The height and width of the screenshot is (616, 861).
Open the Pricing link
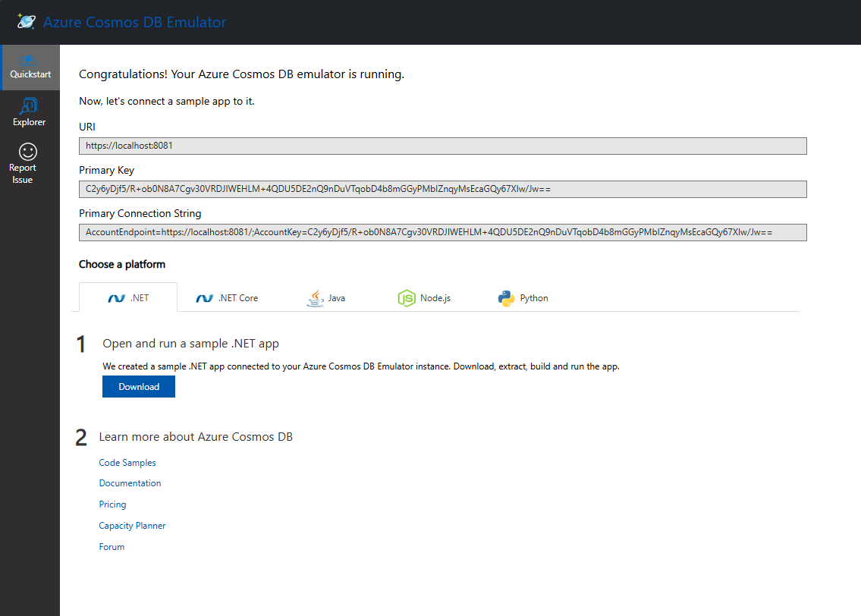pyautogui.click(x=112, y=504)
